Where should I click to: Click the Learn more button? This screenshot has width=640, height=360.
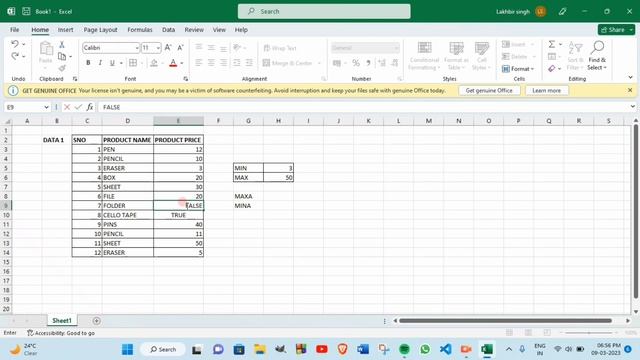(x=547, y=90)
